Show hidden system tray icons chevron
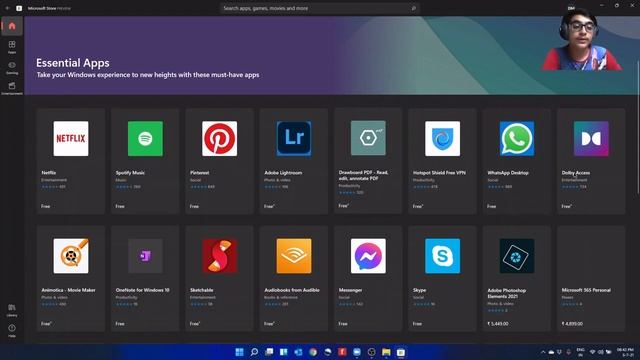640x360 pixels. 543,352
